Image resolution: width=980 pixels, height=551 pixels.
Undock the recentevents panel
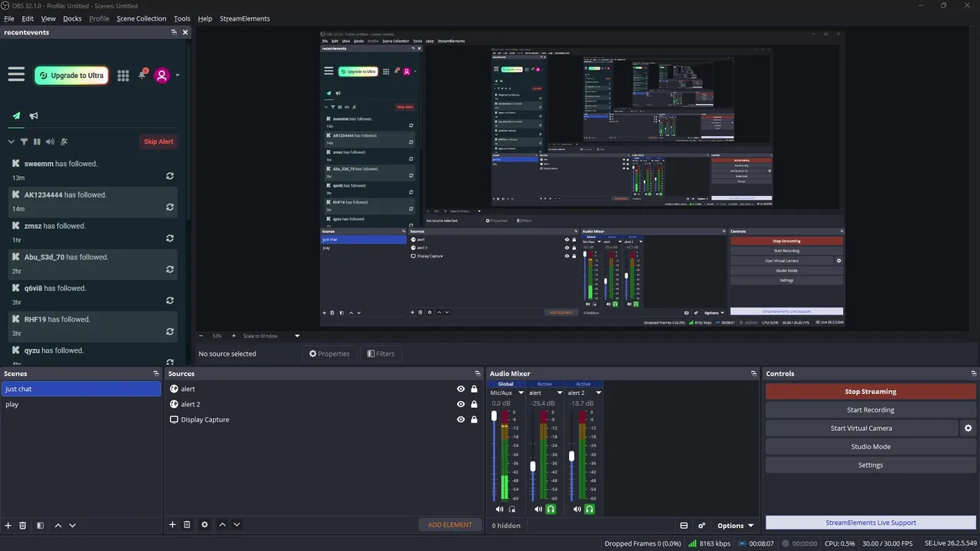click(x=174, y=32)
